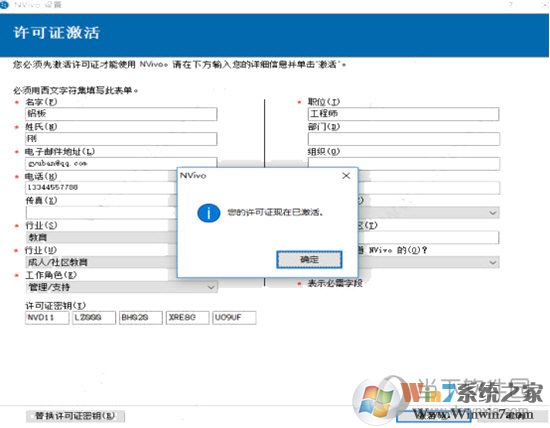
Task: Click the 组织 input field
Action: pos(403,164)
